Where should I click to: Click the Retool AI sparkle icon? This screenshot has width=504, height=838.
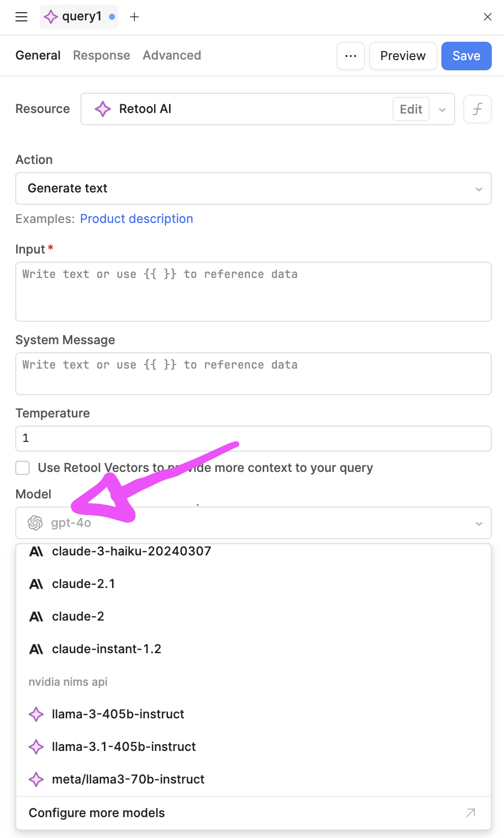103,109
